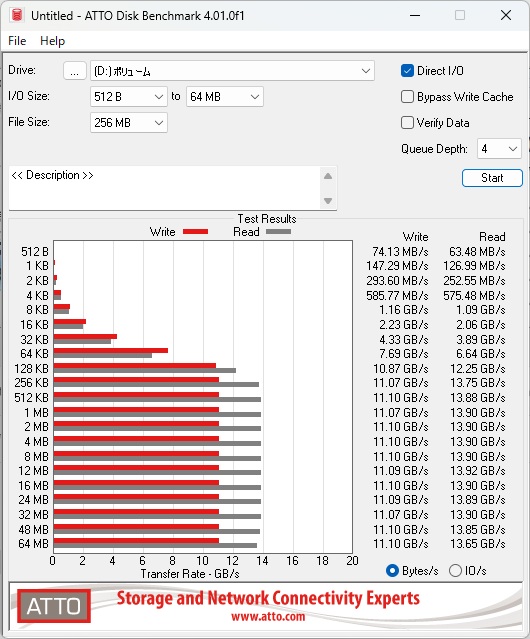Minimize the ATTO Disk Benchmark window

(x=415, y=15)
